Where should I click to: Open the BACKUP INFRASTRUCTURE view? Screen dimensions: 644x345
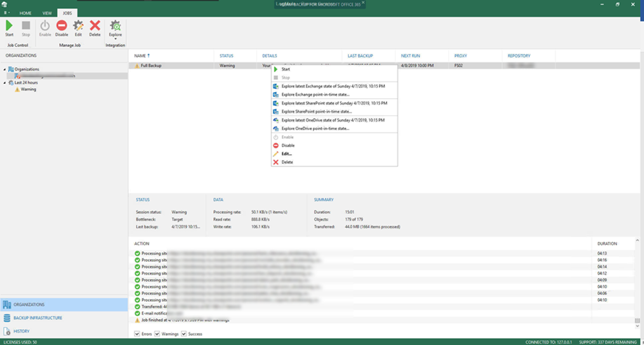[64, 318]
